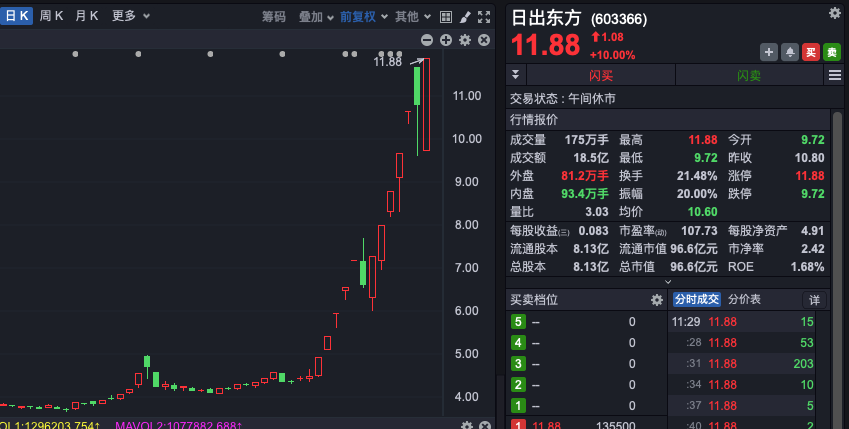Click the MAVOL2:1077882.688 indicator label
This screenshot has width=849, height=429.
point(179,426)
